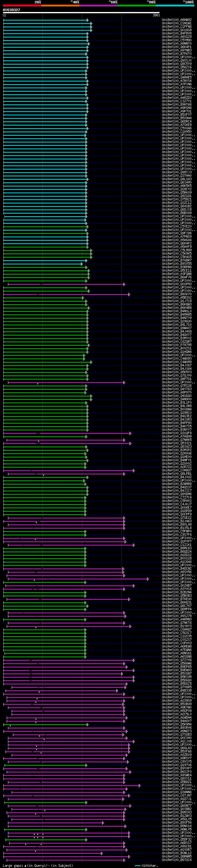Select label UniRef100_A7PIN6
197x868 pixels.
coord(177,84)
